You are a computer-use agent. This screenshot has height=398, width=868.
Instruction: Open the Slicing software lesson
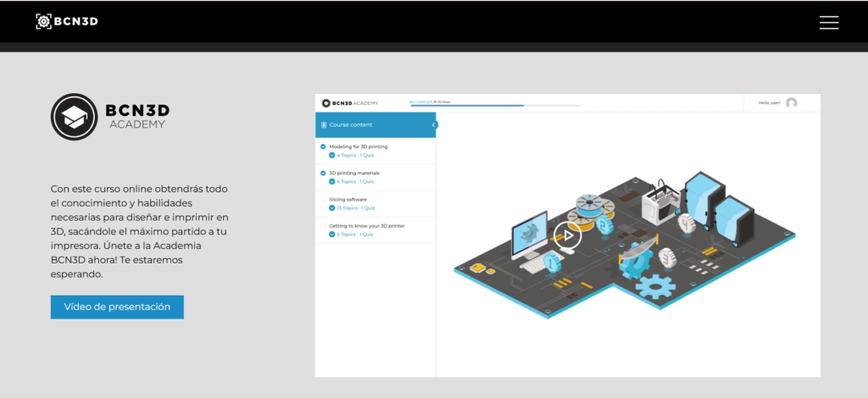click(x=348, y=200)
